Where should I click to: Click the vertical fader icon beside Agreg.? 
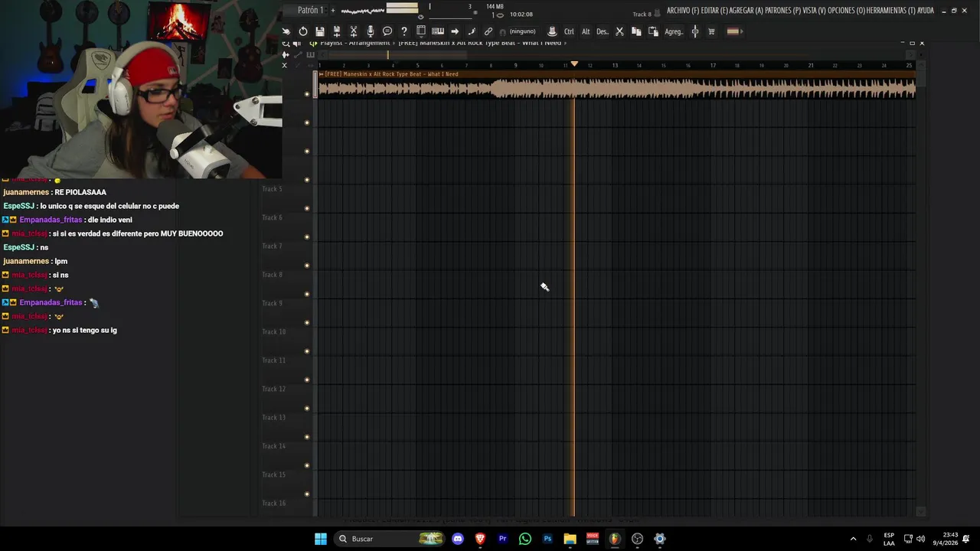[x=695, y=31]
